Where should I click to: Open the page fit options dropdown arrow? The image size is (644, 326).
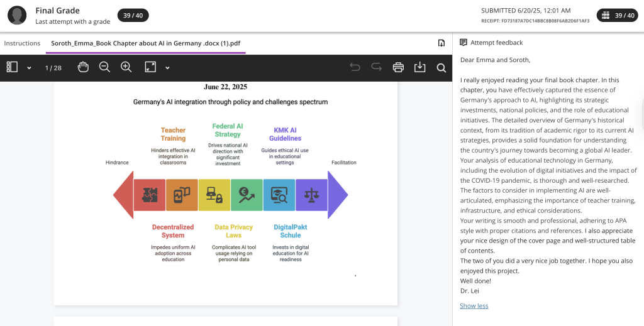(x=167, y=68)
